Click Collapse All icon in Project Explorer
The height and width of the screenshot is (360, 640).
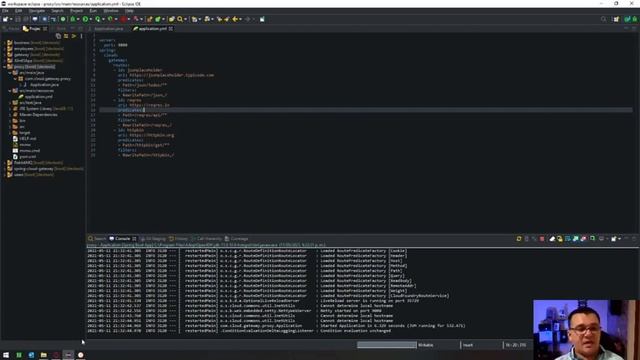tap(58, 36)
